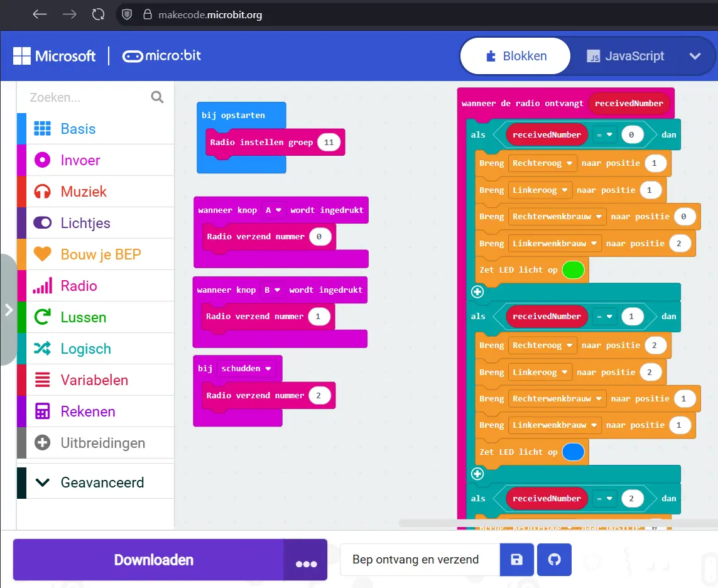Expand the simulator panel side arrow

point(8,310)
